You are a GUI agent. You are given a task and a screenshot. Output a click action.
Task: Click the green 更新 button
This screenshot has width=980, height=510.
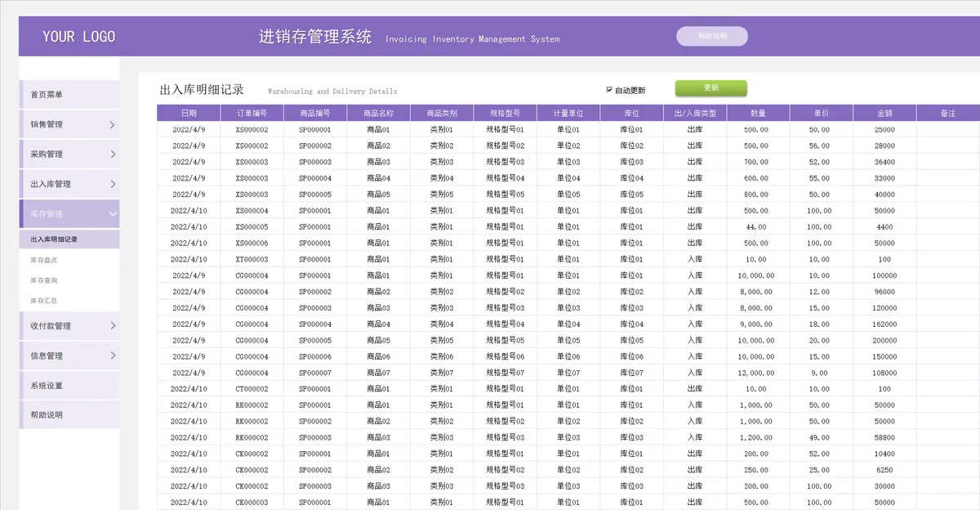710,88
